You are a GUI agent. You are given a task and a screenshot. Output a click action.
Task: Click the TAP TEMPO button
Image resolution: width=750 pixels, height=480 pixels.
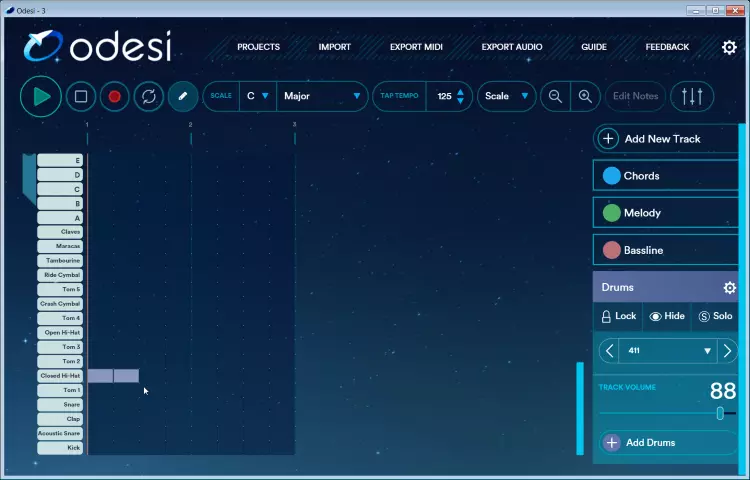[x=399, y=96]
